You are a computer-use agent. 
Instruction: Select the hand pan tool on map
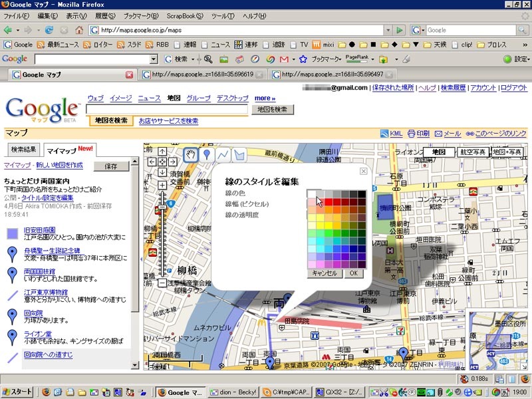coord(191,156)
